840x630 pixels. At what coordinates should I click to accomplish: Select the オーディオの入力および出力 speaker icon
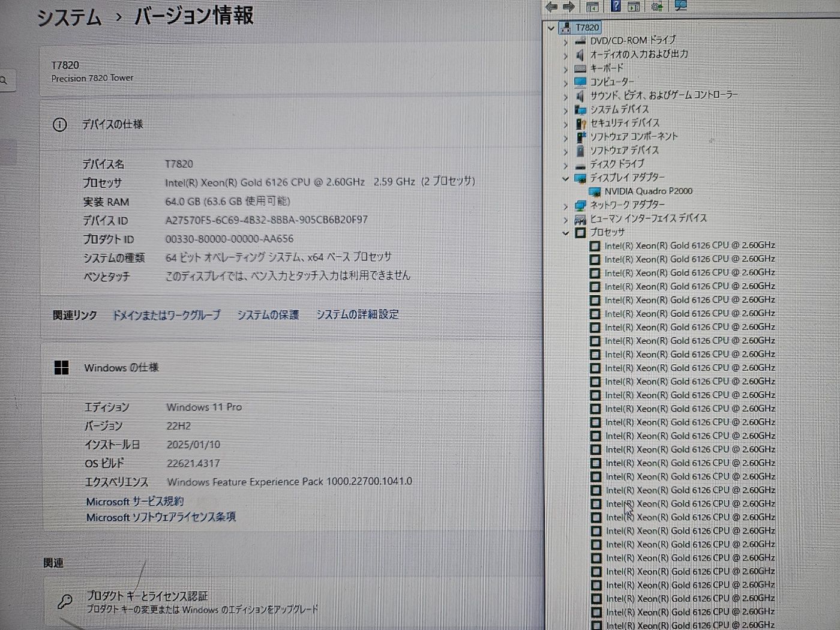point(580,55)
